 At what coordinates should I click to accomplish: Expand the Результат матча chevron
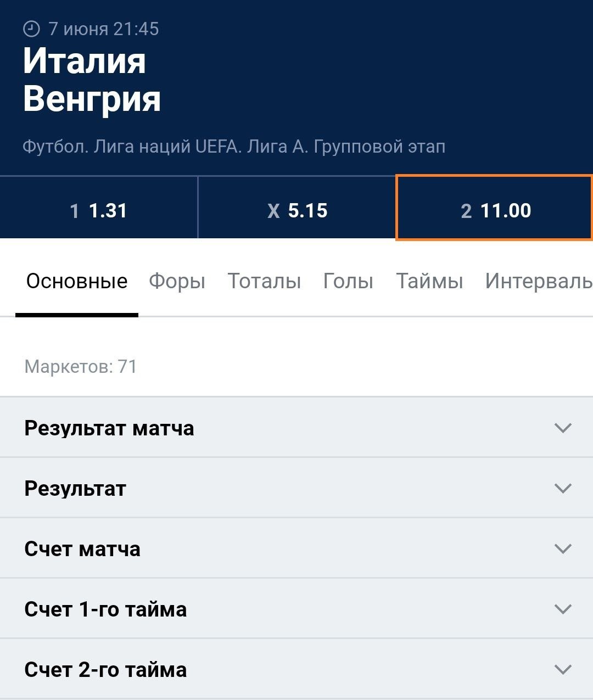click(563, 428)
